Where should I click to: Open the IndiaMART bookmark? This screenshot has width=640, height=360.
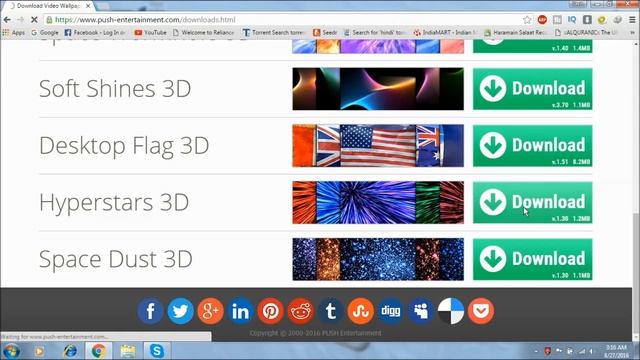(x=445, y=32)
